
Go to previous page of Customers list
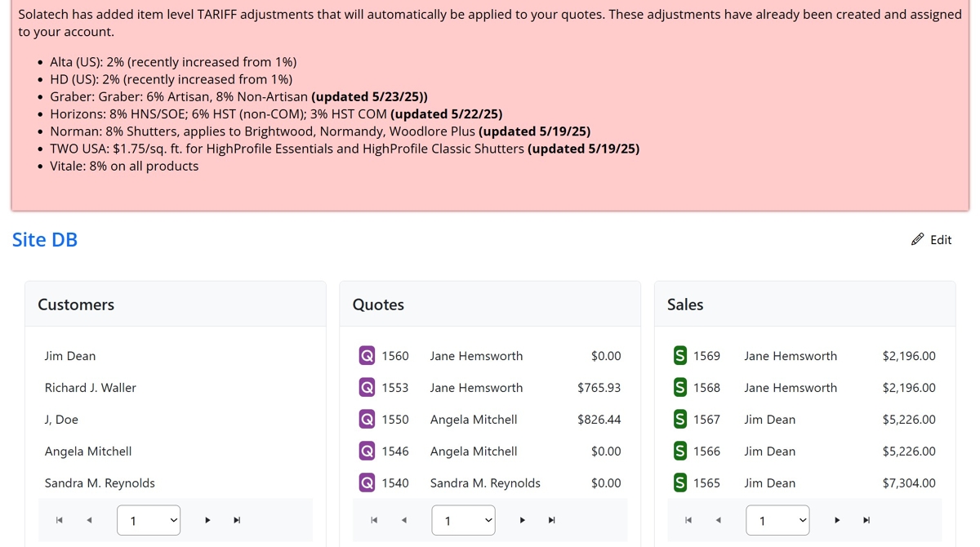[89, 520]
